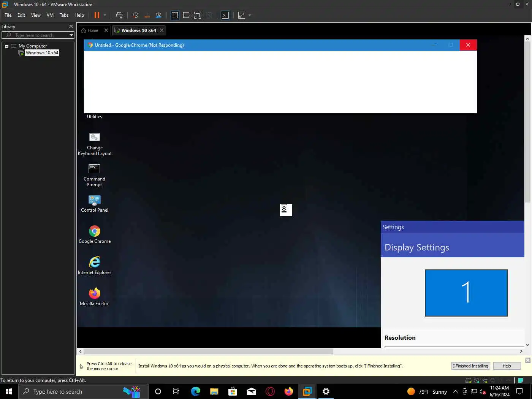
Task: Click the Help button in the install bar
Action: [507, 366]
